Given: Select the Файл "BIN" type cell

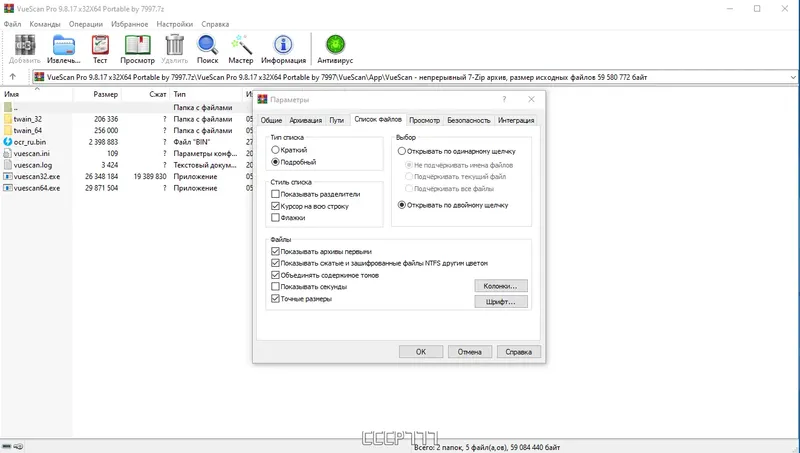Looking at the screenshot, I should point(191,142).
